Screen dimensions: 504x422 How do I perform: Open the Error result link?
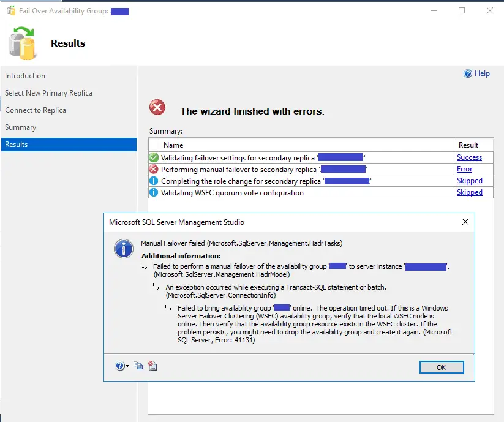tap(464, 168)
